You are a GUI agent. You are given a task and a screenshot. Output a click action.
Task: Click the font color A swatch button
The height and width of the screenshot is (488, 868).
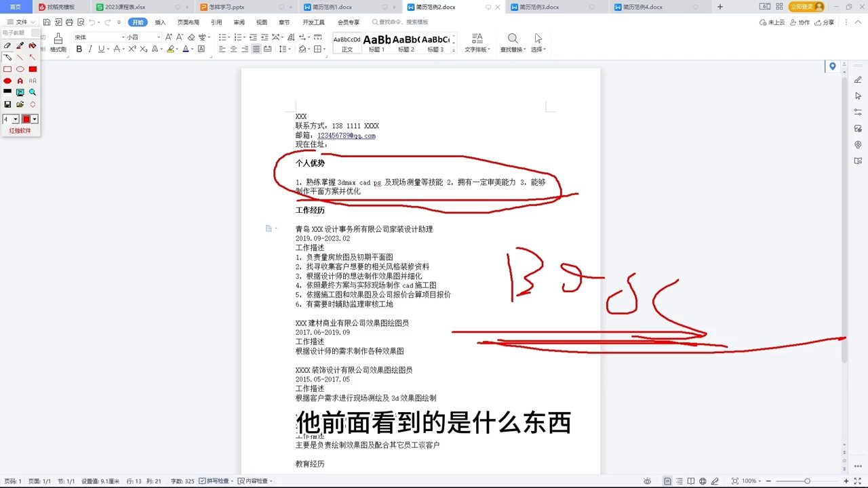[186, 49]
